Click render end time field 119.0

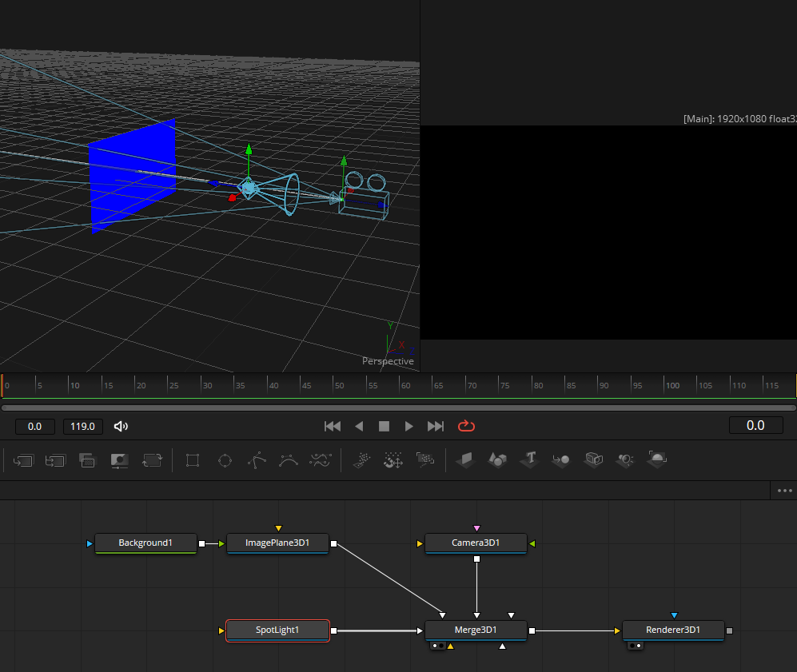pos(83,427)
